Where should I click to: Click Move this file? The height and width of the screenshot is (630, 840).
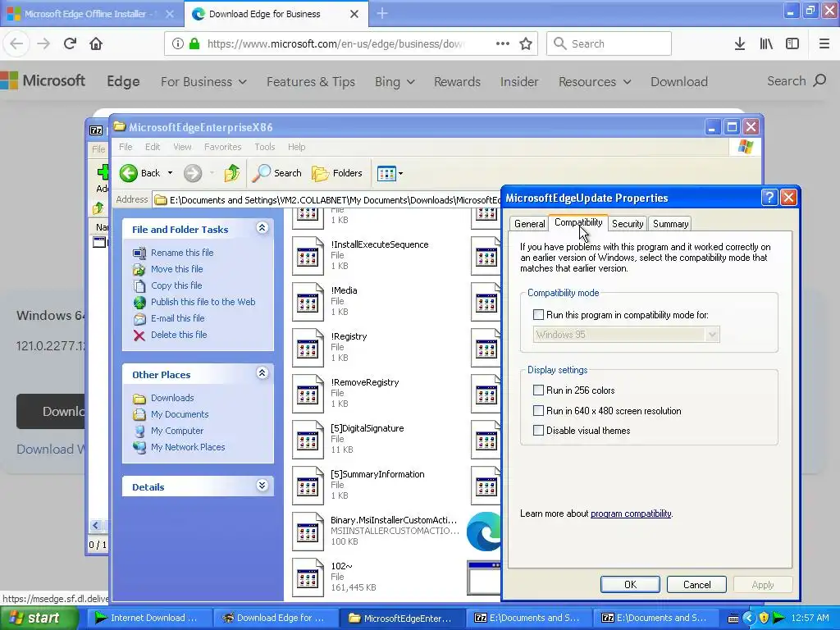pyautogui.click(x=177, y=269)
